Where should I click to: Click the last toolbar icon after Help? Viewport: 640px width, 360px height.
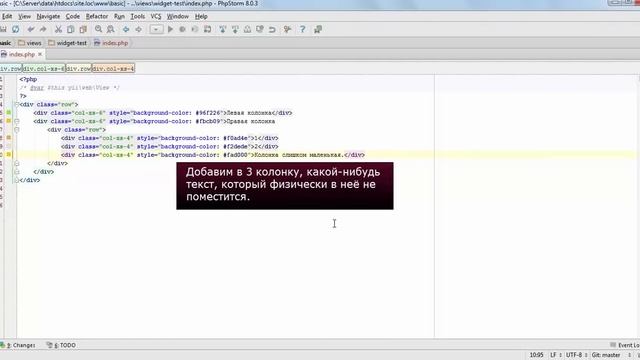318,29
